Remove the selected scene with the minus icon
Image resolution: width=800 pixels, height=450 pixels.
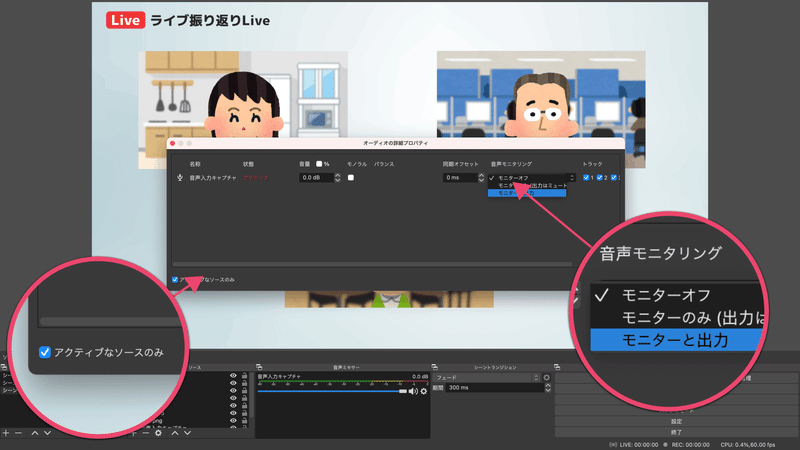18,433
